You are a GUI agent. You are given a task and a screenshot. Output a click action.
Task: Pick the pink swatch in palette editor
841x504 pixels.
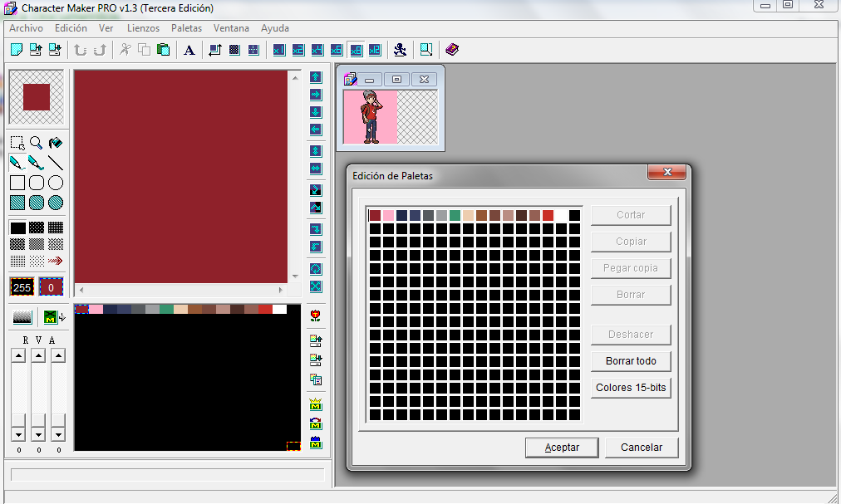(x=388, y=216)
